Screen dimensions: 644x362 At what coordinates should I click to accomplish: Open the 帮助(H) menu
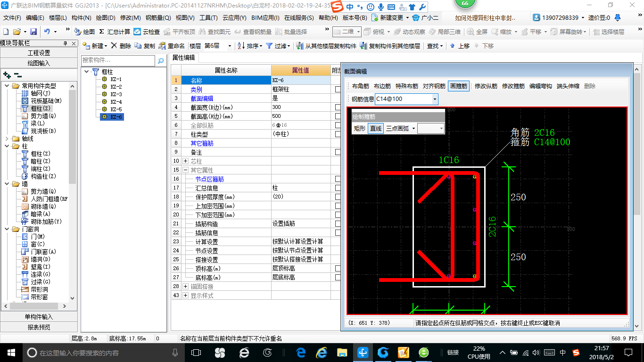pyautogui.click(x=328, y=18)
